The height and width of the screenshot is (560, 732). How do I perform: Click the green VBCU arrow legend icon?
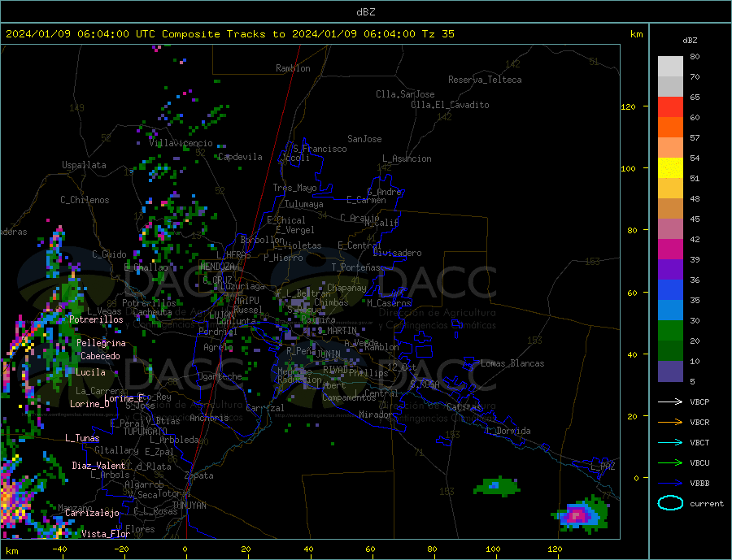point(670,462)
